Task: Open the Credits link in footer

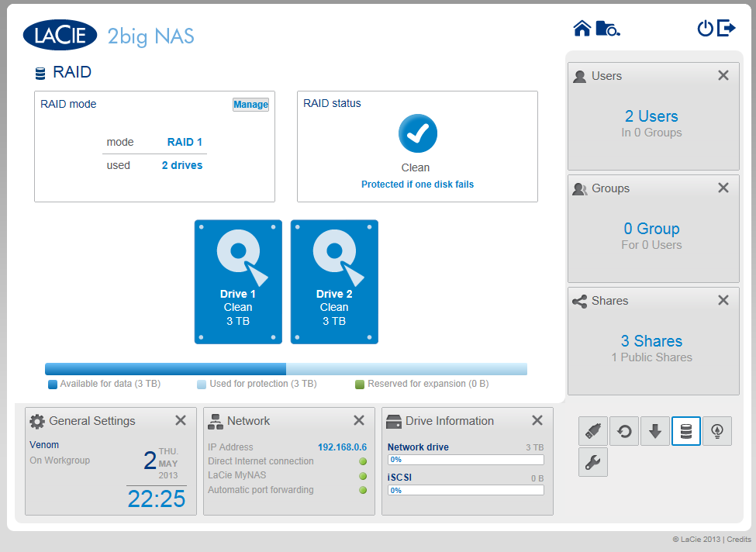Action: click(739, 540)
